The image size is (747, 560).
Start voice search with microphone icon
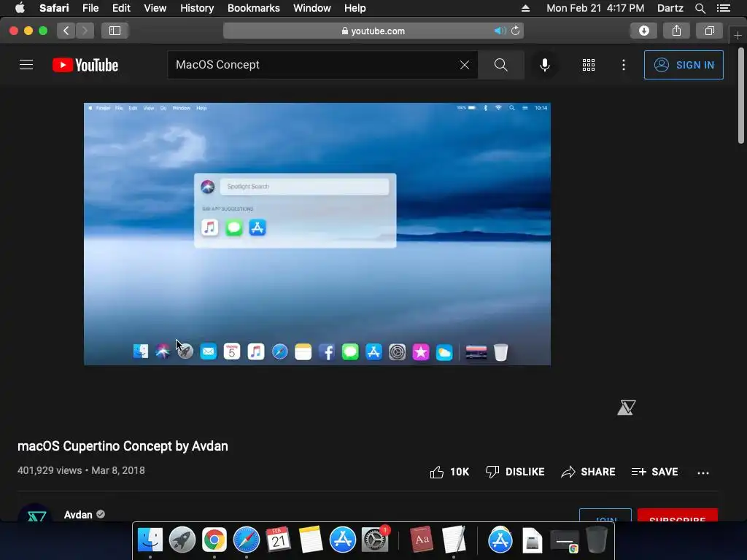coord(544,65)
